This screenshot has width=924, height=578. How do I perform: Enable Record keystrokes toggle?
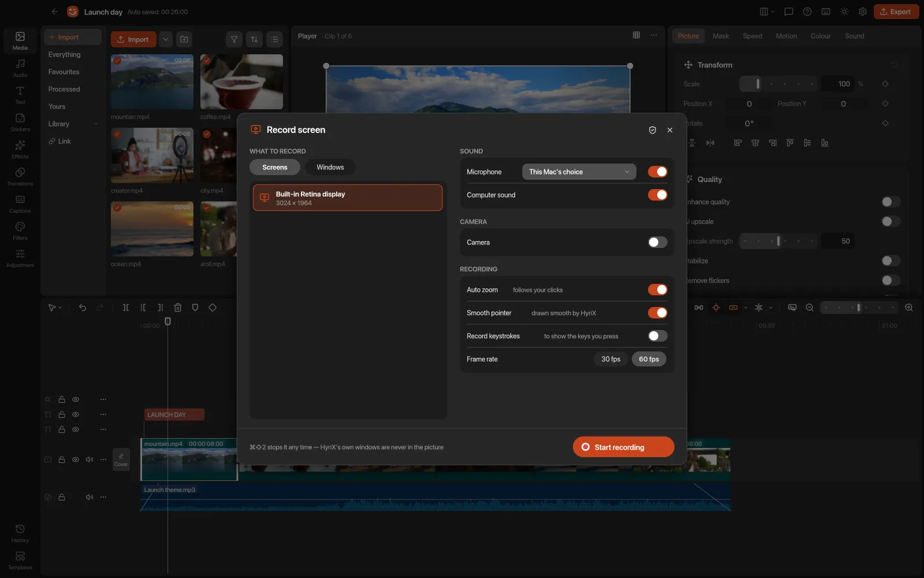(657, 336)
